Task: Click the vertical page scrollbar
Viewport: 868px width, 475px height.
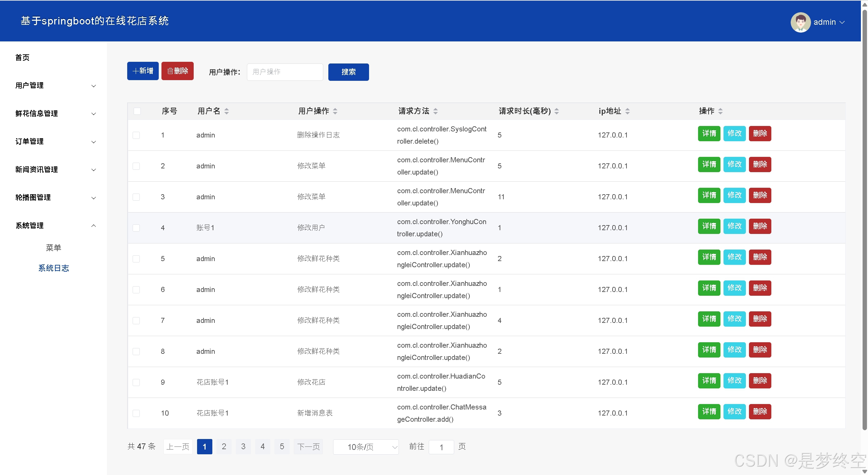Action: coord(865,221)
